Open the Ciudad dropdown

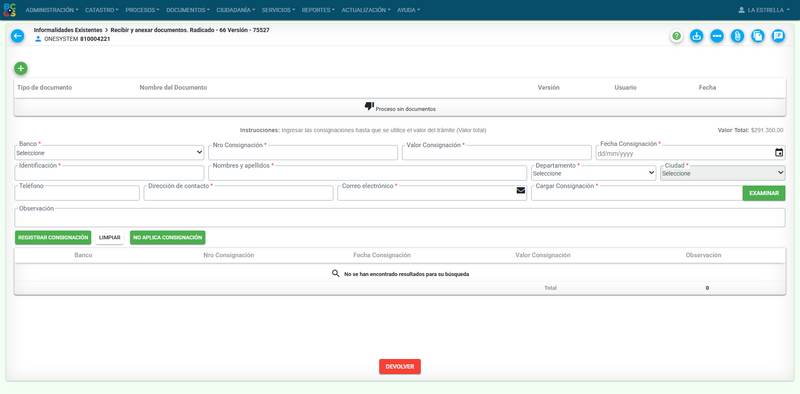723,173
